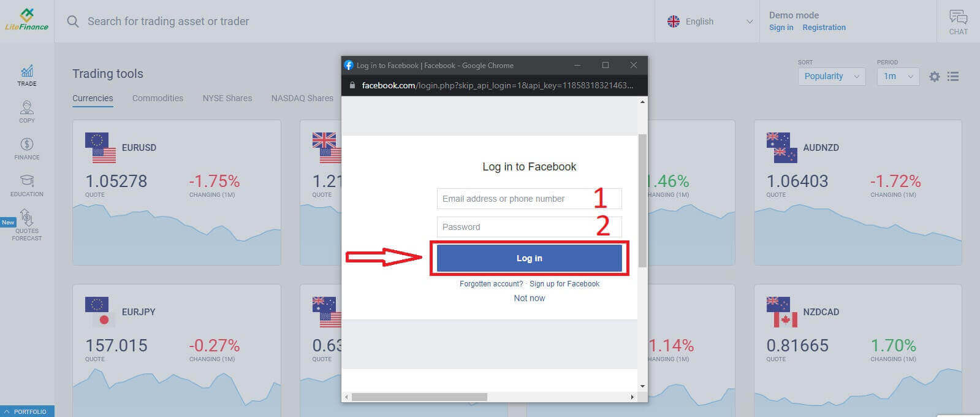980x417 pixels.
Task: Click the Registration link
Action: point(824,28)
